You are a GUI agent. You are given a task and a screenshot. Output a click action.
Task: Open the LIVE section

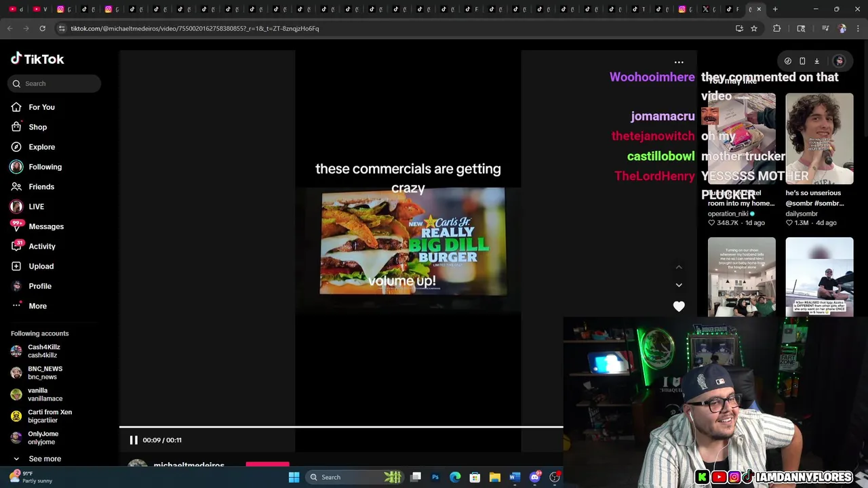36,207
